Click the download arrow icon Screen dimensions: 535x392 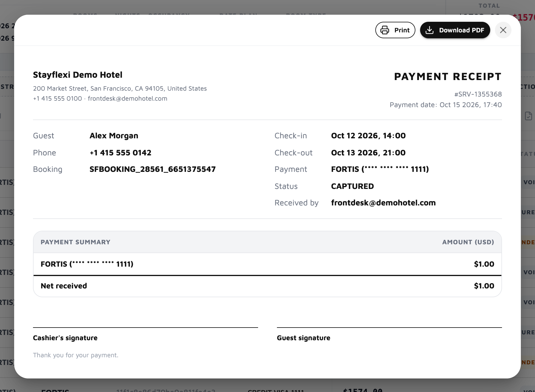(430, 30)
